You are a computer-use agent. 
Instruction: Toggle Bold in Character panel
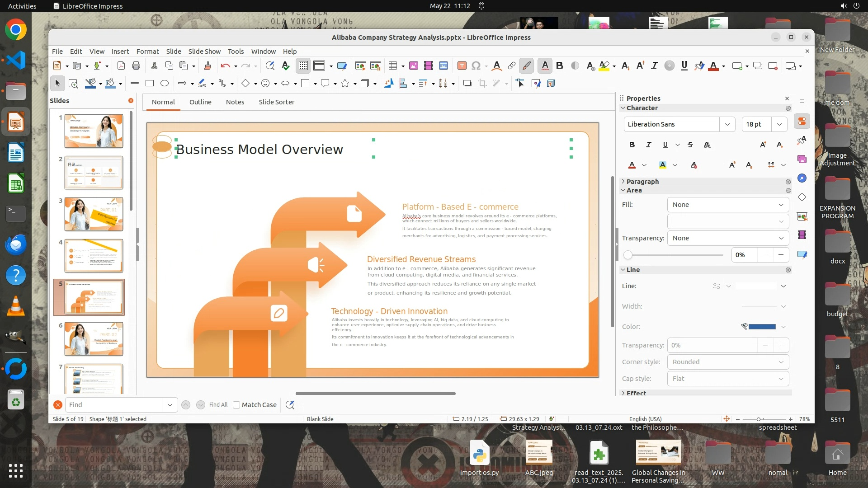tap(632, 145)
